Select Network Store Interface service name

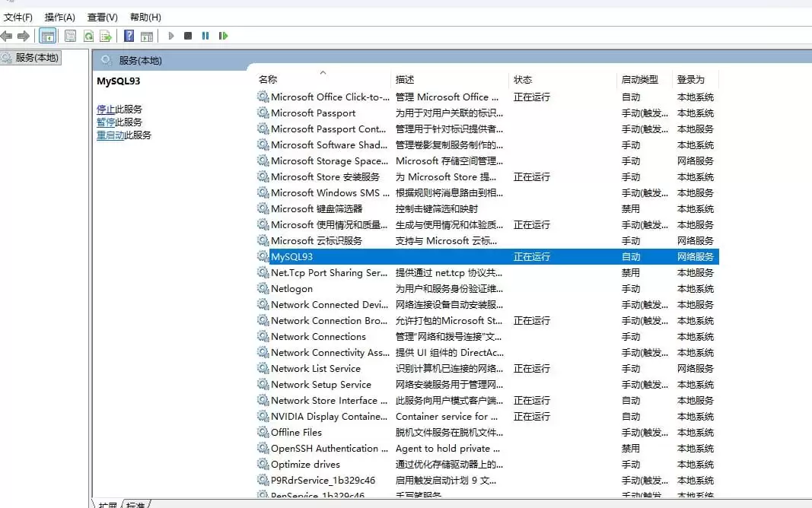pyautogui.click(x=329, y=401)
